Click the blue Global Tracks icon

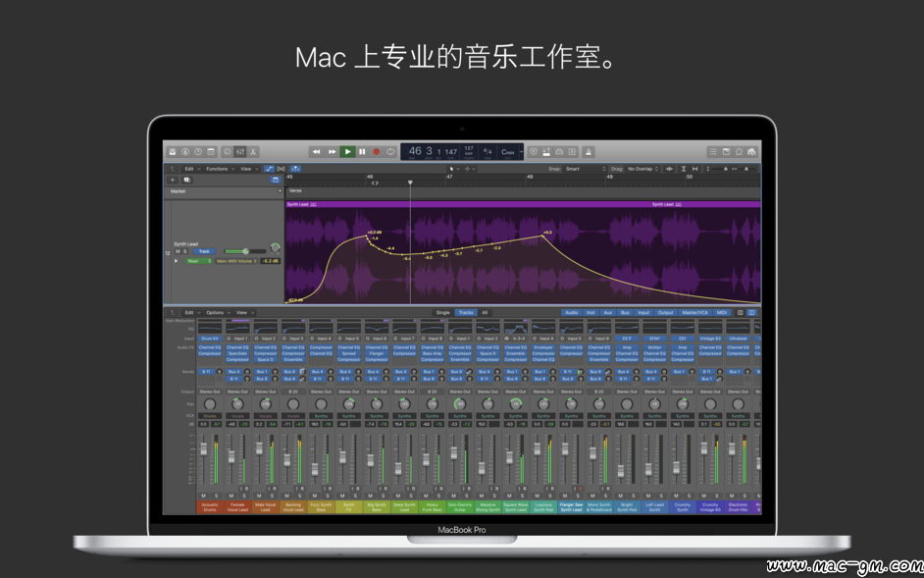coord(276,180)
